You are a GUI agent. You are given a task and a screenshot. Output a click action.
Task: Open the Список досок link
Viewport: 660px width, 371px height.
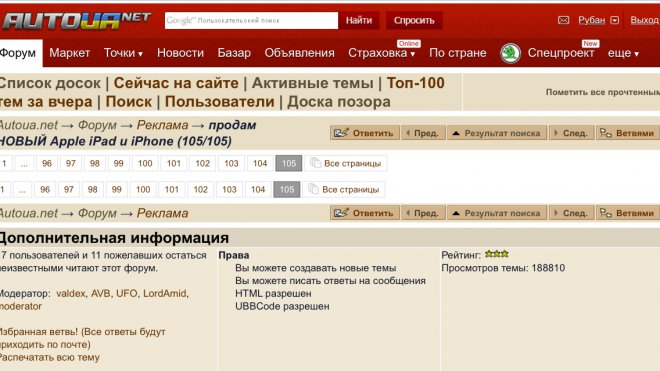click(x=50, y=83)
